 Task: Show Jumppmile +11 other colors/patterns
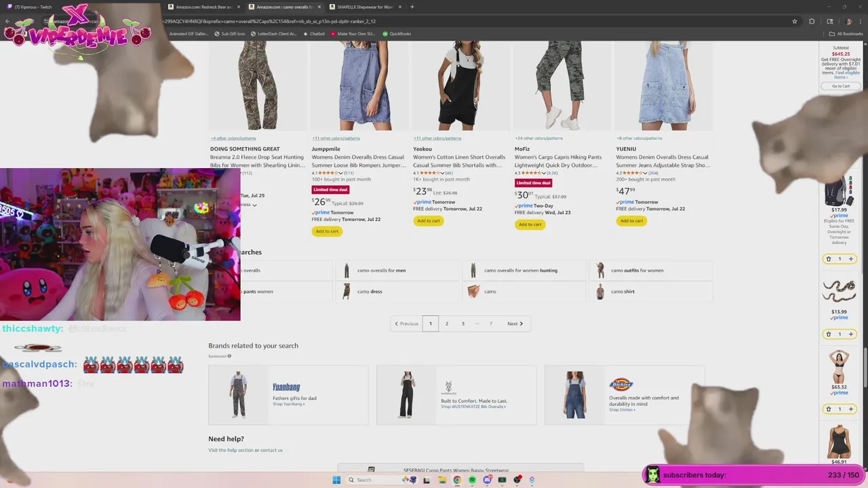tap(335, 138)
